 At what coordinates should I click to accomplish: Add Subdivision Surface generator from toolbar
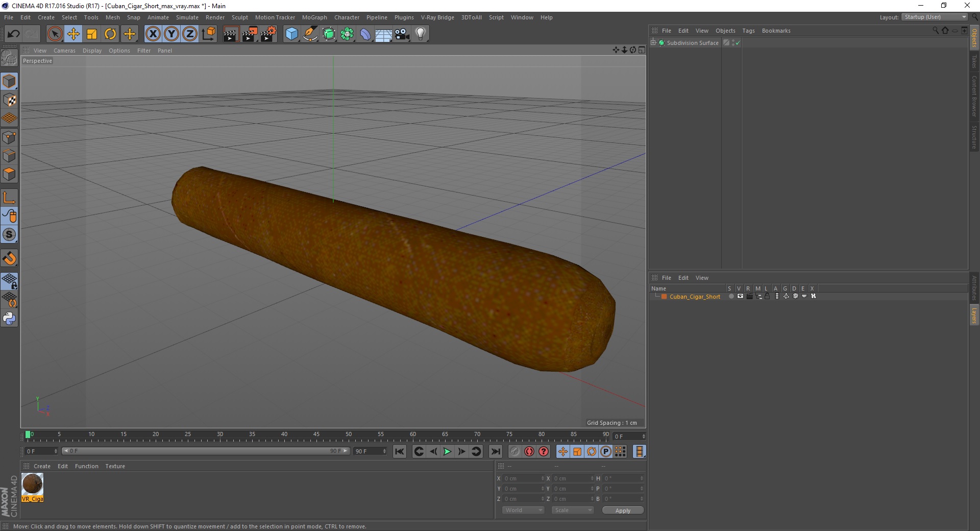coord(329,34)
